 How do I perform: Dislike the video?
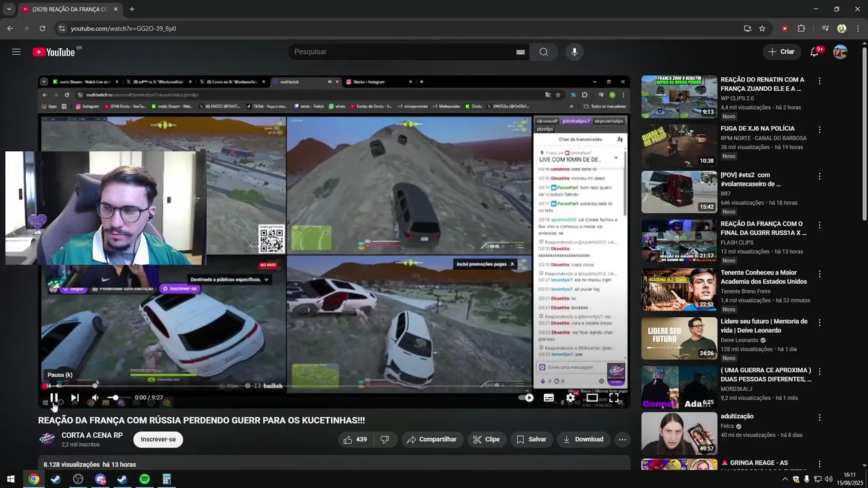(x=384, y=439)
